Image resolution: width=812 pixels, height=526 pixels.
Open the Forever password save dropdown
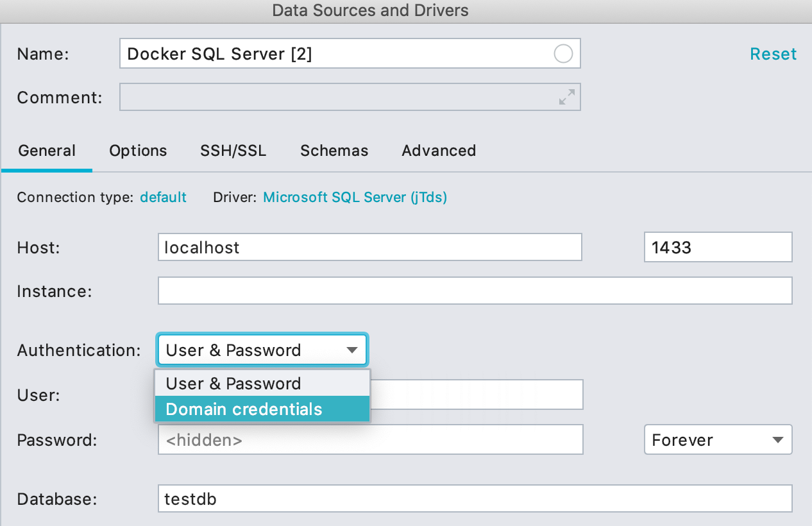718,440
